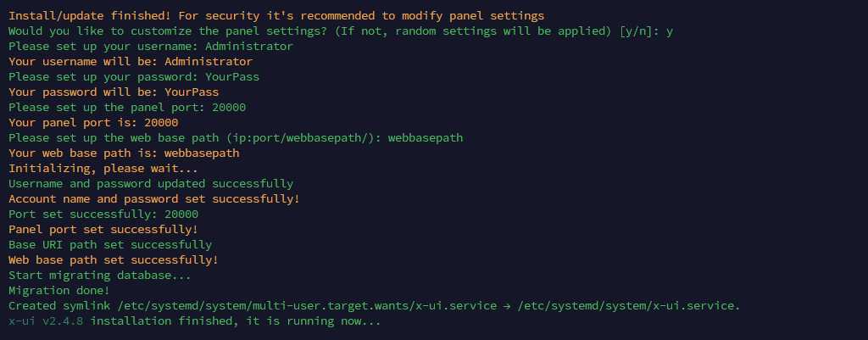Click the 'Port set successfully: 20000' line

[103, 215]
